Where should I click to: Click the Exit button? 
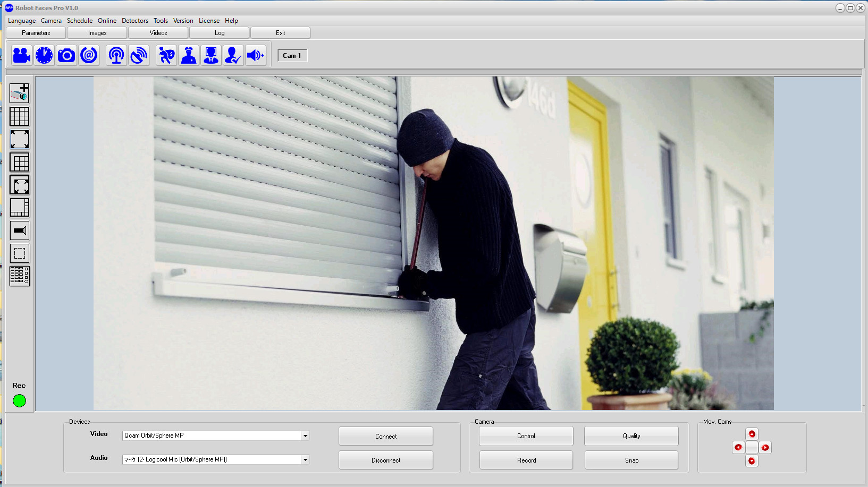[x=281, y=33]
